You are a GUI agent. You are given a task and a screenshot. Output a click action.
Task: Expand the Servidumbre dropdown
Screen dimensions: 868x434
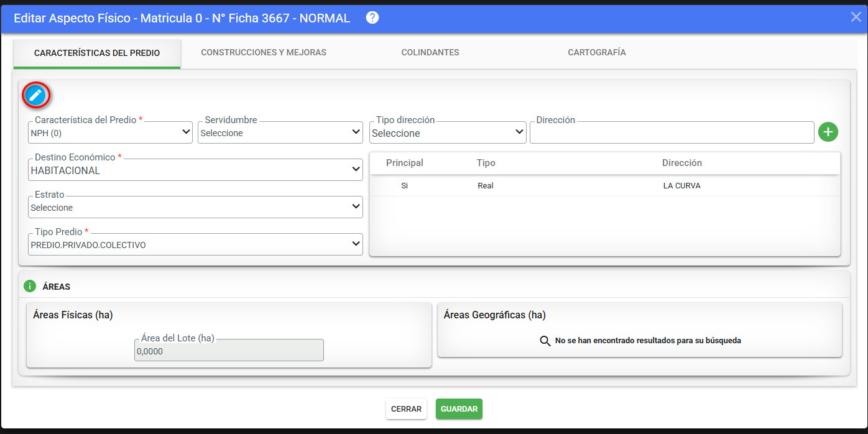pos(280,132)
